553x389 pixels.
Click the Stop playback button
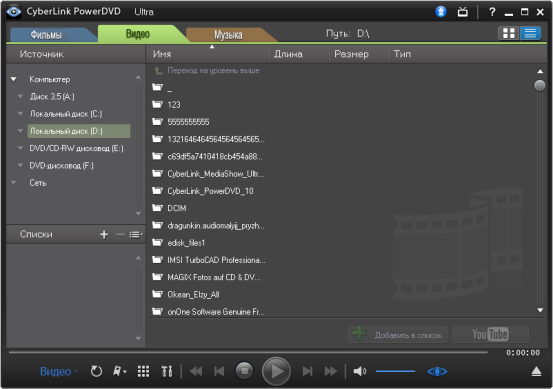[244, 371]
